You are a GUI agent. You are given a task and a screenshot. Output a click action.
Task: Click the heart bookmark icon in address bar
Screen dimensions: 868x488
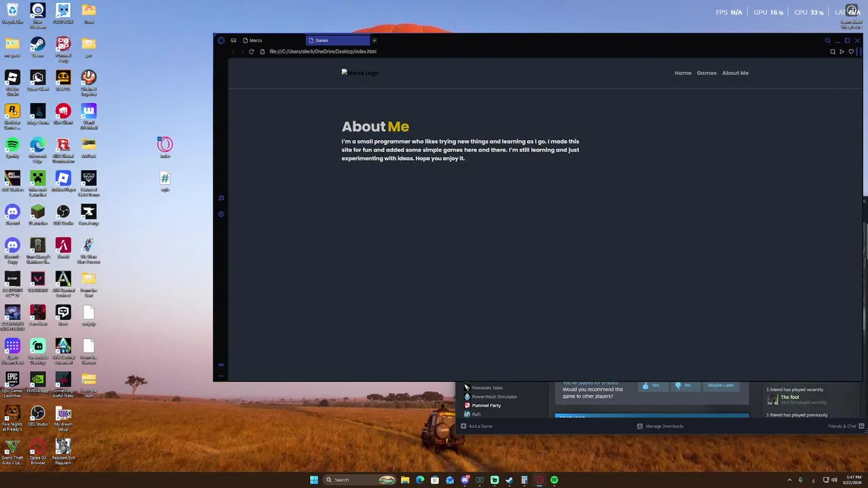(x=851, y=52)
